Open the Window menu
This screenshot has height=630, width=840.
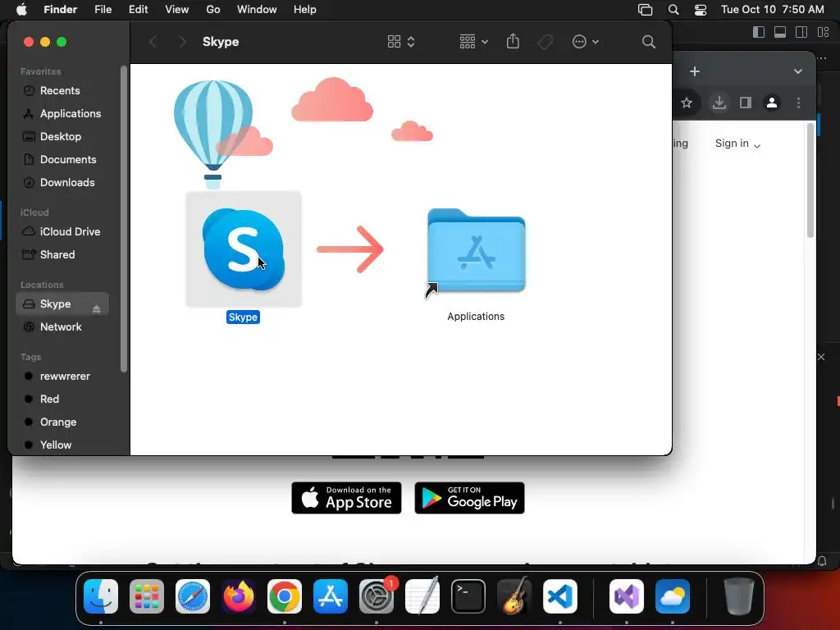(x=257, y=10)
